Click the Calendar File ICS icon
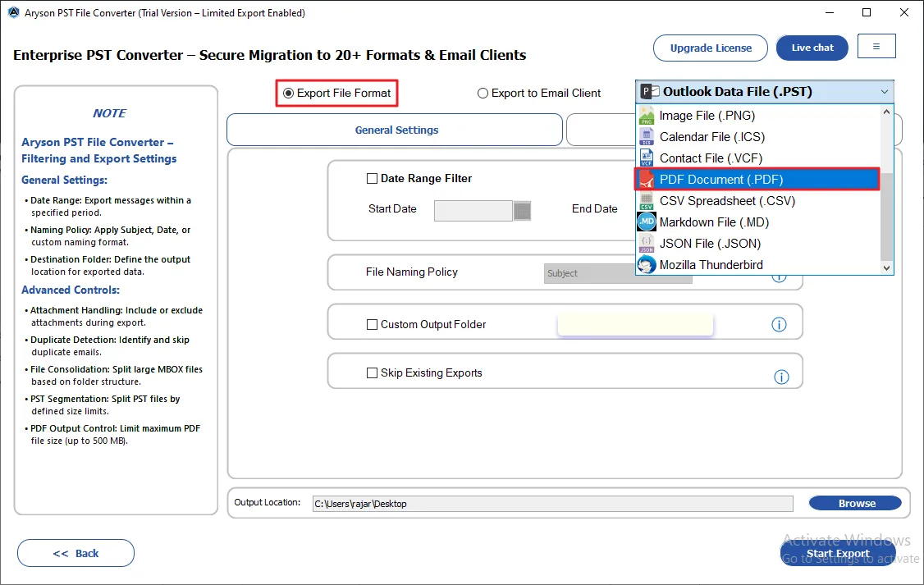The height and width of the screenshot is (585, 924). [647, 137]
